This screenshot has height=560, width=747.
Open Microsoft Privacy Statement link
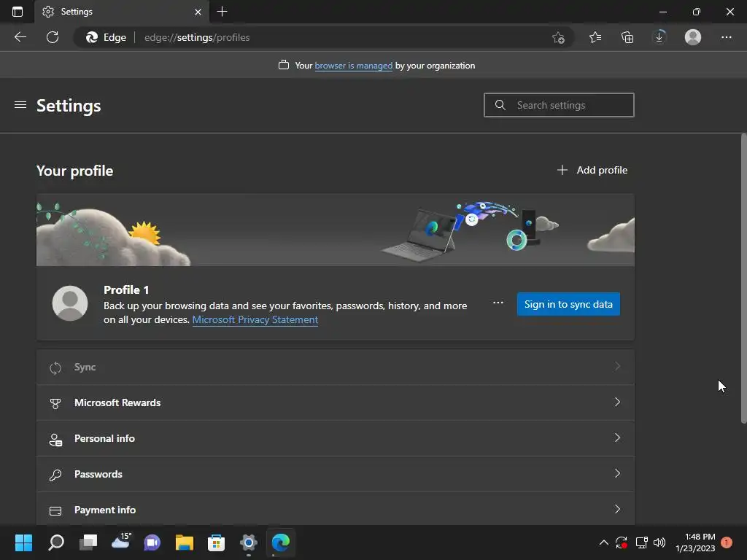coord(255,319)
